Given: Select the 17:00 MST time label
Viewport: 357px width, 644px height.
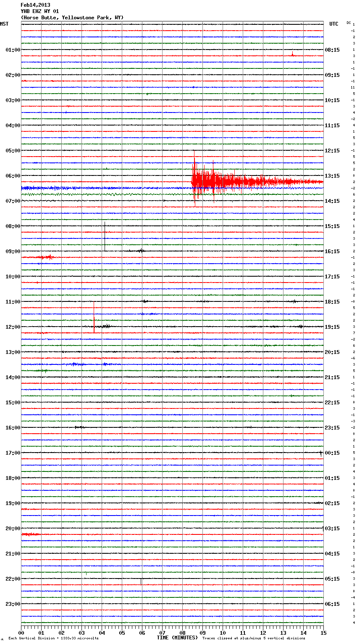Looking at the screenshot, I should [x=13, y=453].
